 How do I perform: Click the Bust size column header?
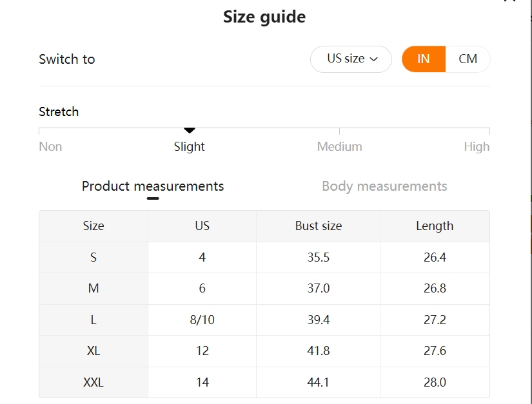coord(319,226)
